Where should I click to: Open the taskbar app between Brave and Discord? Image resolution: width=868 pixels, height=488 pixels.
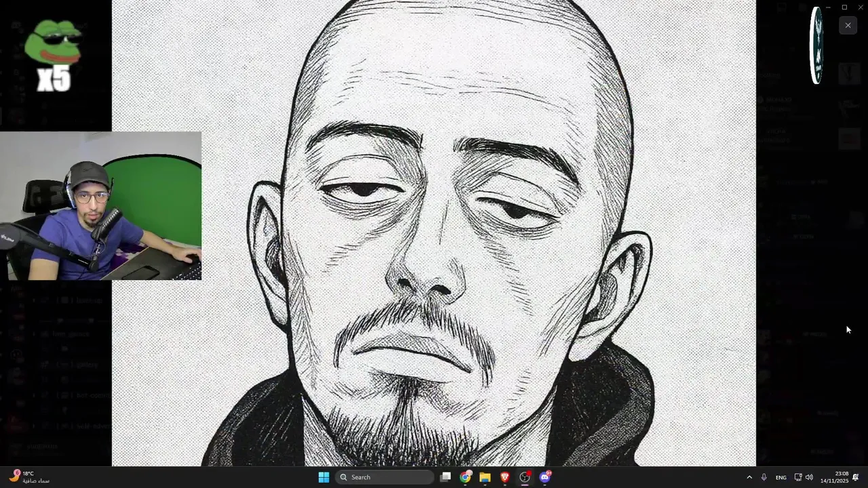525,477
